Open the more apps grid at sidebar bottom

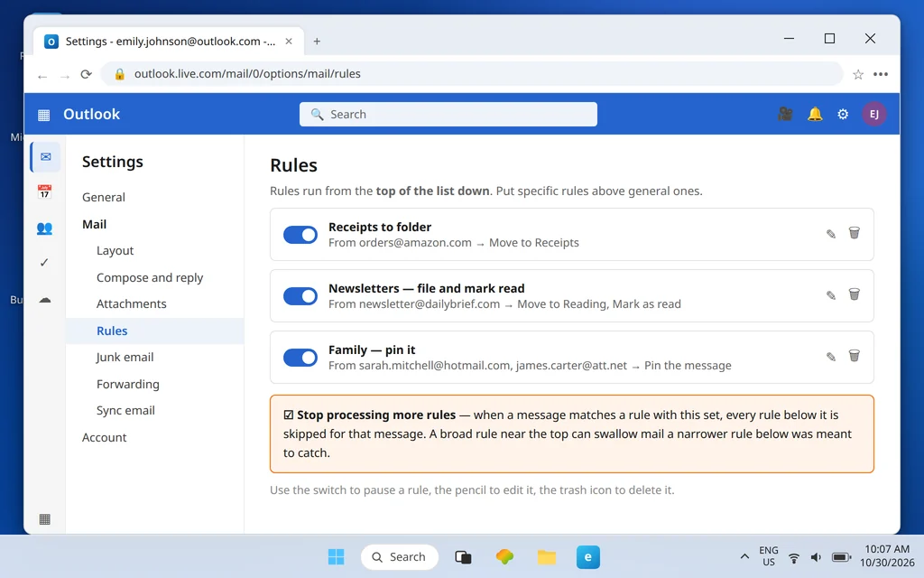(x=45, y=519)
